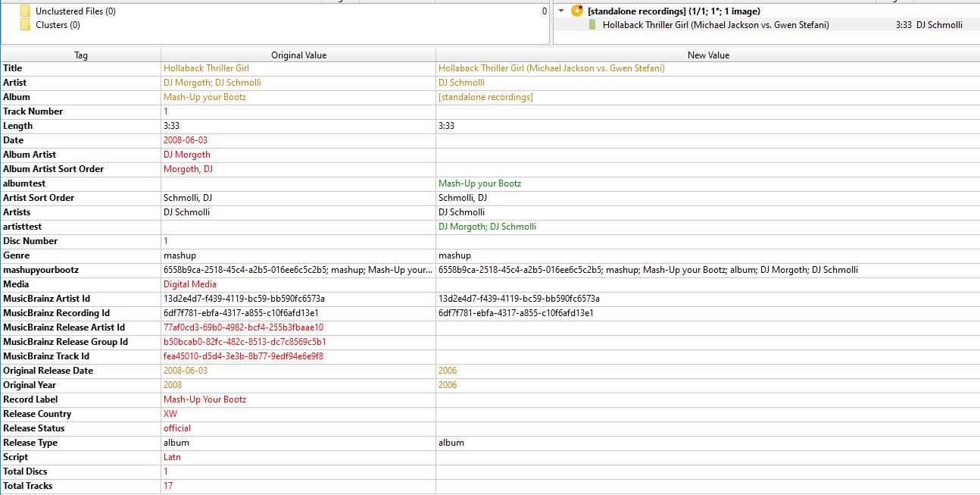Click the Original Value column header
Viewport: 980px width, 495px height.
click(x=298, y=55)
